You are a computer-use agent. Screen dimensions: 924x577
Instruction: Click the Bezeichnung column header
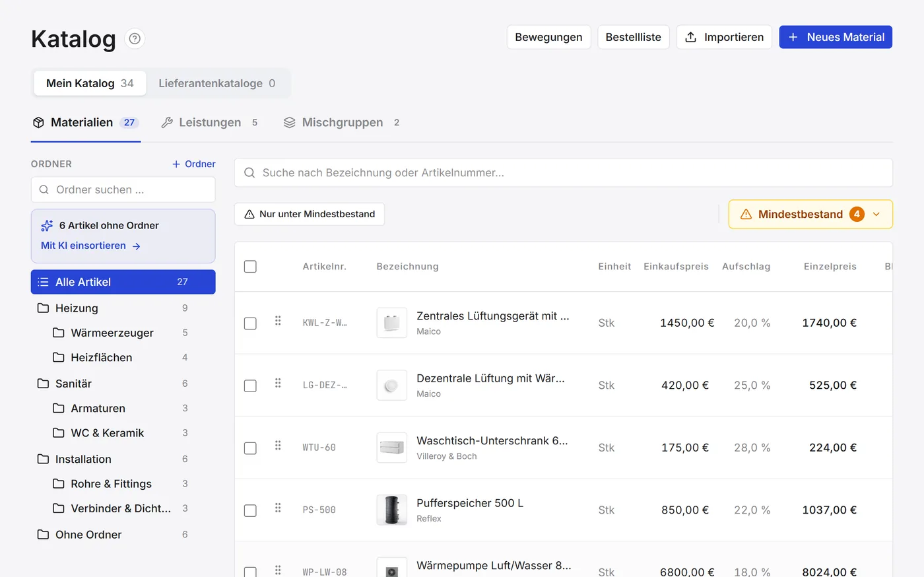tap(407, 267)
